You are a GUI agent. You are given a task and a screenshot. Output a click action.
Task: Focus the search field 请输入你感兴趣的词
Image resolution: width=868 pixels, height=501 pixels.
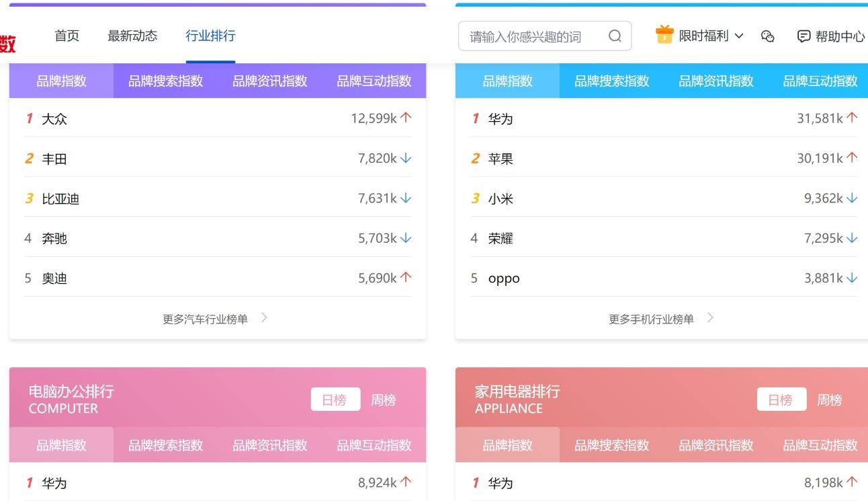(x=545, y=36)
